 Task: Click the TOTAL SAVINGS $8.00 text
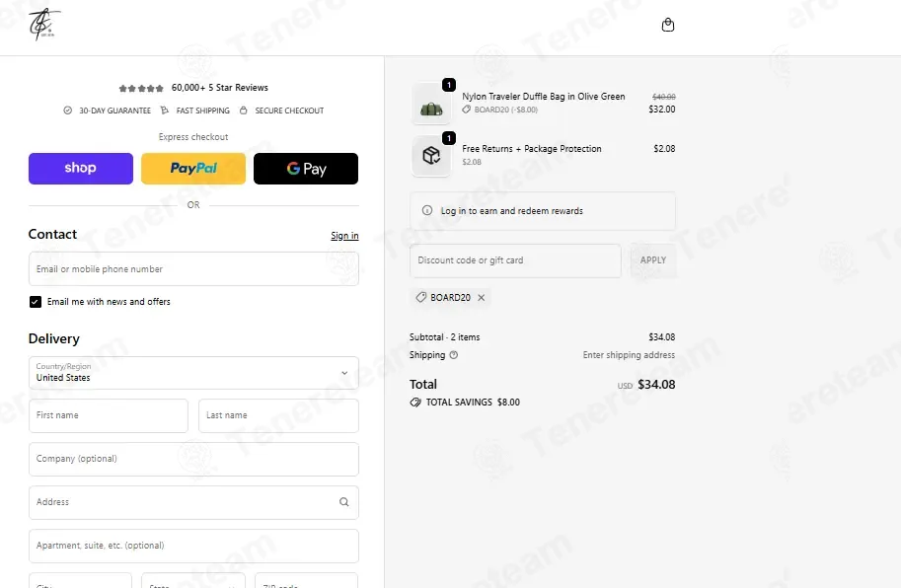click(473, 403)
